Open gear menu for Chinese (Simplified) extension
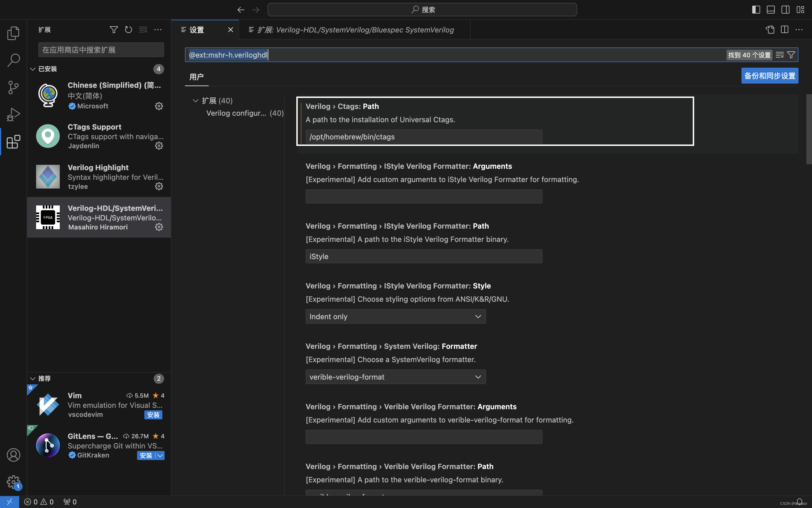Screen dimensions: 812x508 tap(159, 106)
